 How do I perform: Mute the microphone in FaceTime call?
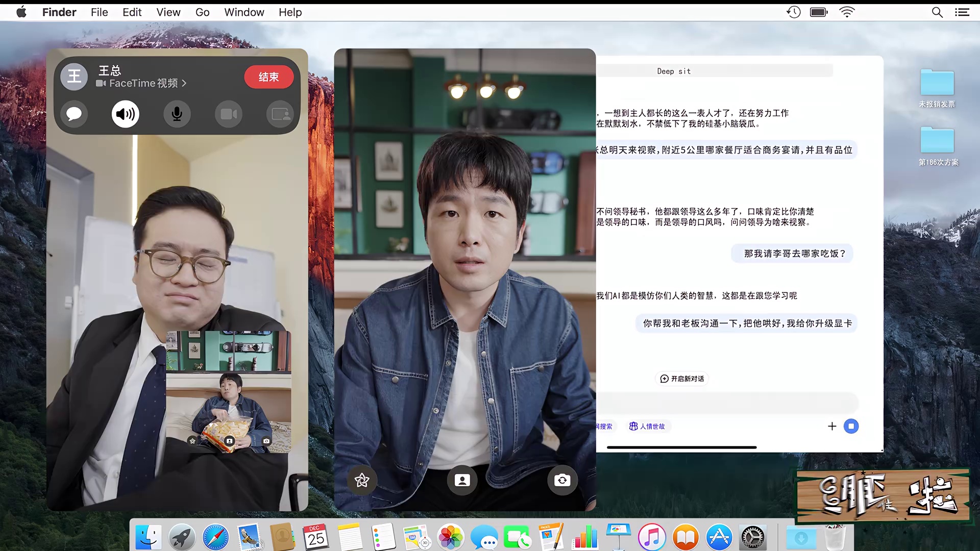pyautogui.click(x=177, y=114)
